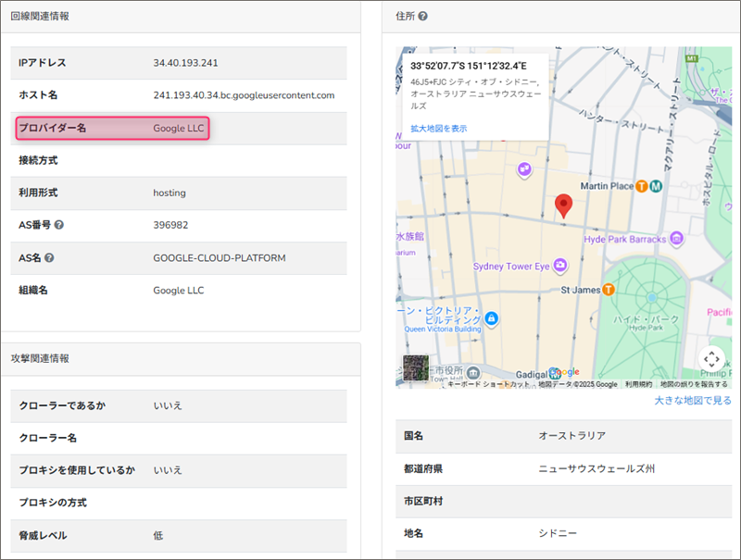Open the 拡大地図を表示 link
Image resolution: width=741 pixels, height=560 pixels.
438,129
